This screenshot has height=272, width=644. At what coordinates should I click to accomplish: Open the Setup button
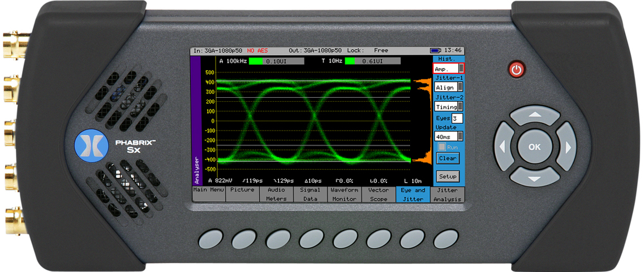pyautogui.click(x=448, y=176)
